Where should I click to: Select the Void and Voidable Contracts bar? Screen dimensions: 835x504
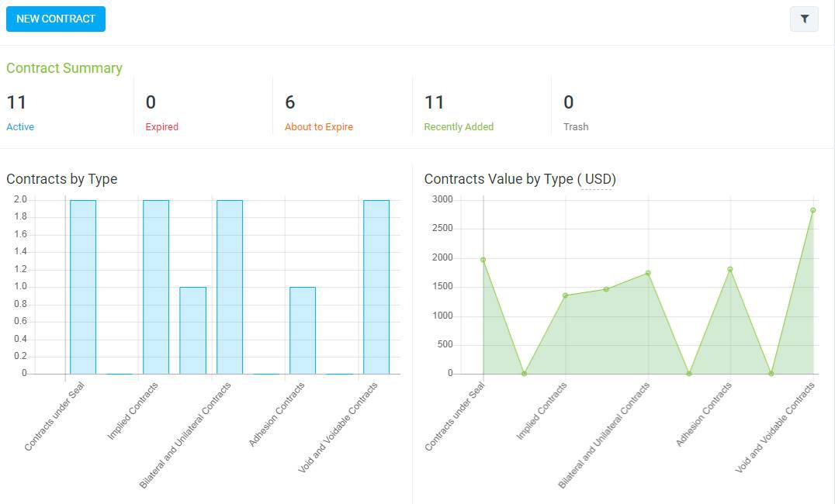tap(376, 287)
